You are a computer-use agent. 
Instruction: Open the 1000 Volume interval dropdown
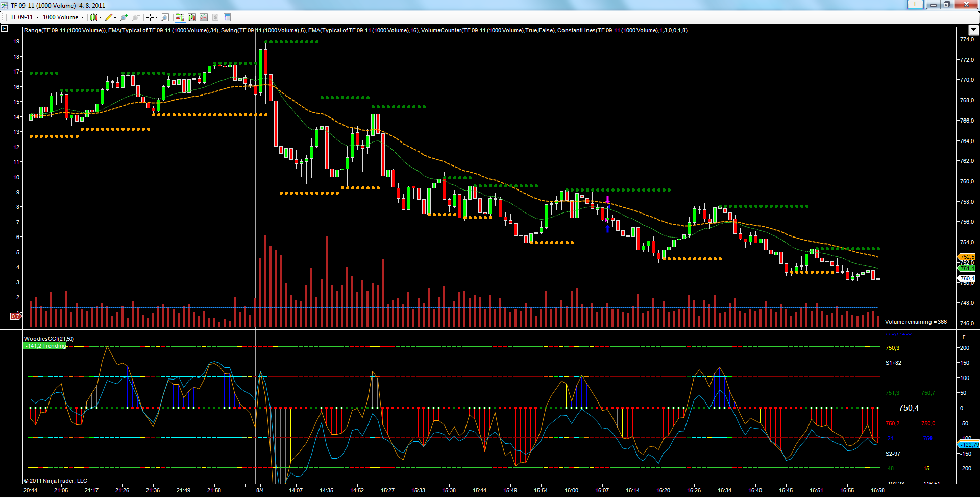point(82,17)
